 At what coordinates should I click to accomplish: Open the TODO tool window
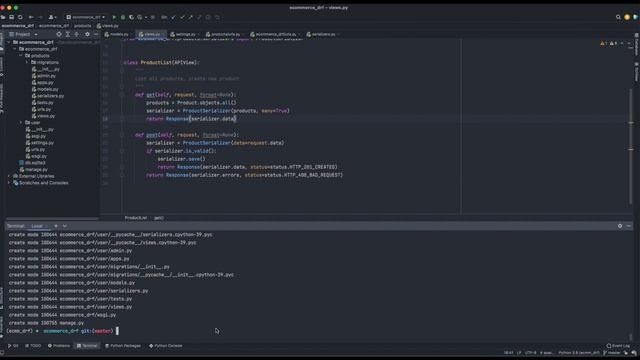(x=33, y=346)
